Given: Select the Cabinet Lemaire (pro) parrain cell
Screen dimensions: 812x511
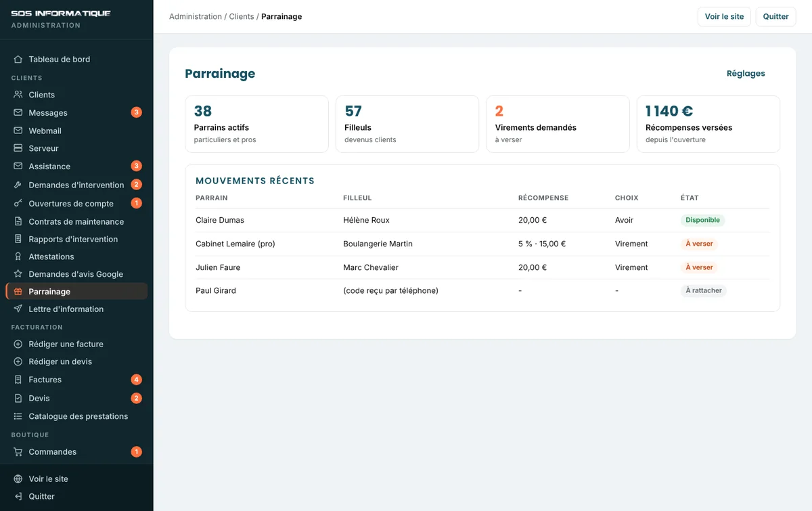Looking at the screenshot, I should coord(235,244).
